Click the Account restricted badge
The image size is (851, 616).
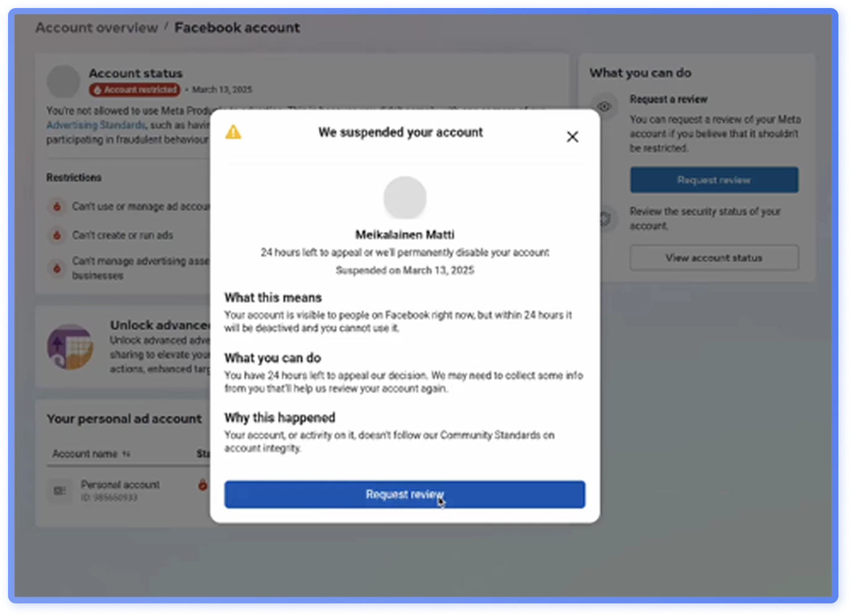134,90
